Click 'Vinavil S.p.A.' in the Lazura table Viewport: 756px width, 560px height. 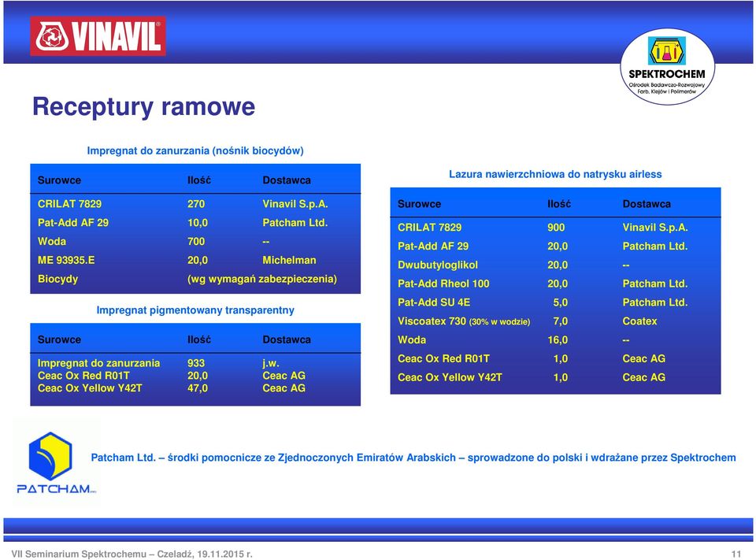click(654, 227)
